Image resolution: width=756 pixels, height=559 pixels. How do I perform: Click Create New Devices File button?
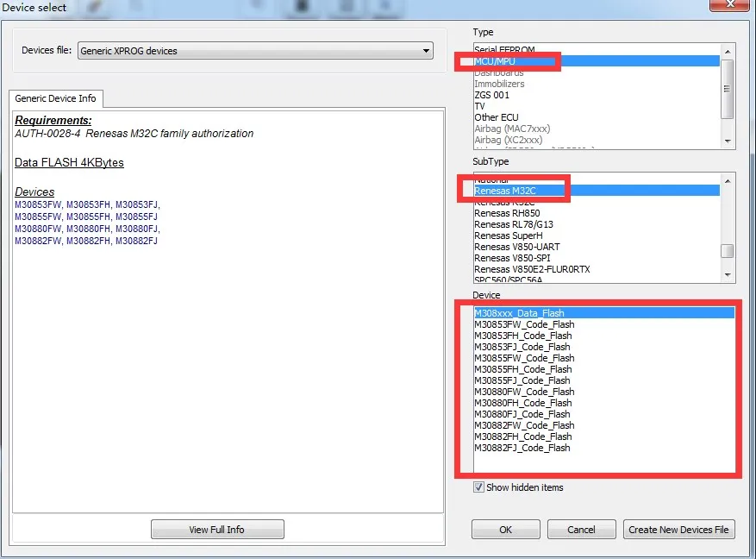pyautogui.click(x=678, y=530)
